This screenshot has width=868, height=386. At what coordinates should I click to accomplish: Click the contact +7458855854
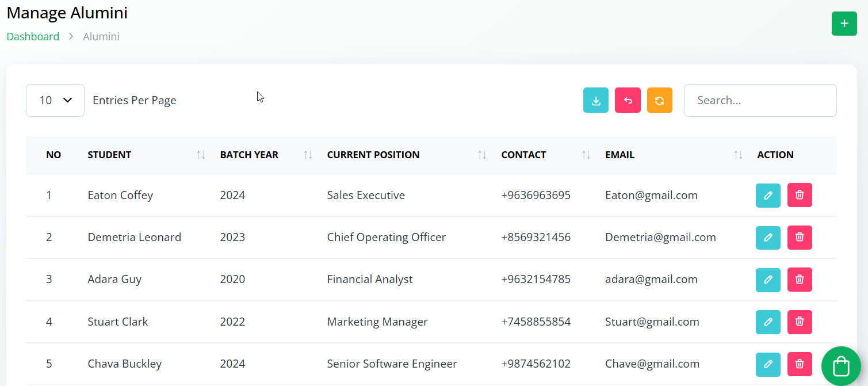pos(536,322)
